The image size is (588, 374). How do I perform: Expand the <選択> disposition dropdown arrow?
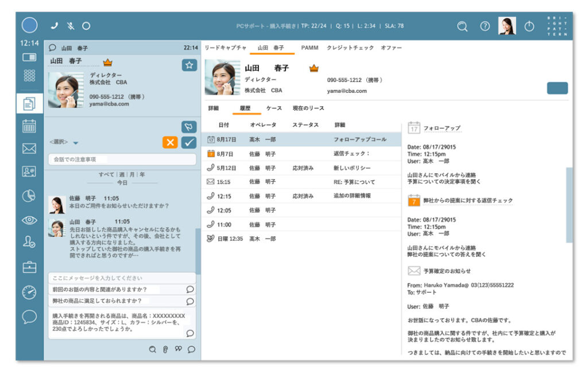click(76, 143)
